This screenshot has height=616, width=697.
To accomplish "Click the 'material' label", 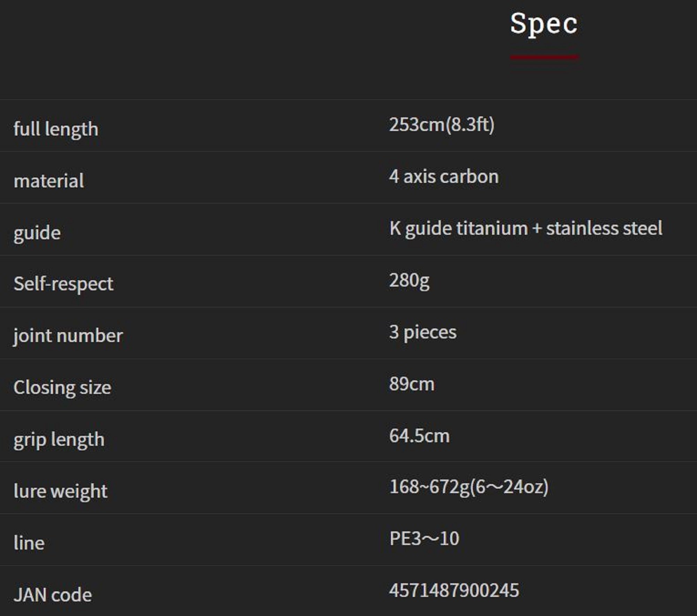I will (49, 181).
